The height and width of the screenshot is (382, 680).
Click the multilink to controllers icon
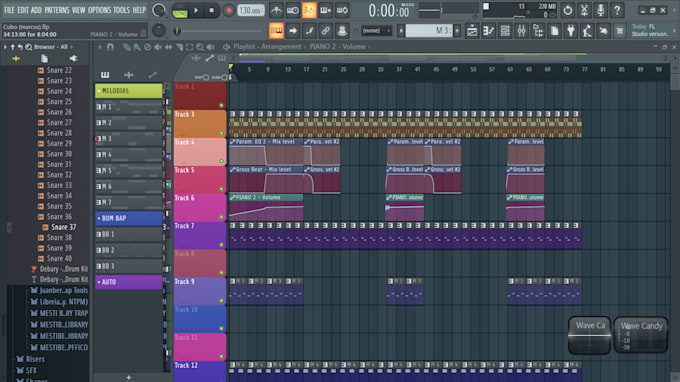[x=326, y=31]
